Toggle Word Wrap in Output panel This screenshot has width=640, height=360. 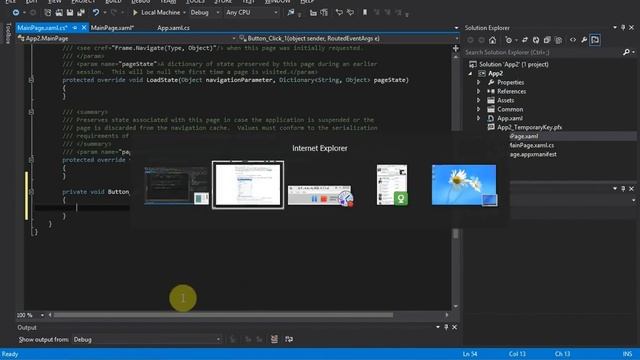(289, 339)
